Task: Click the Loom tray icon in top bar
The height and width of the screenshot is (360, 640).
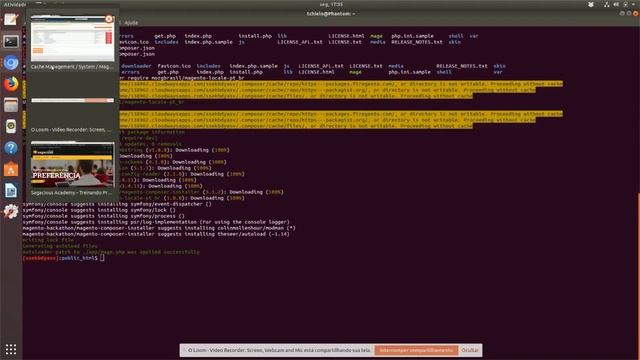Action: pos(591,4)
